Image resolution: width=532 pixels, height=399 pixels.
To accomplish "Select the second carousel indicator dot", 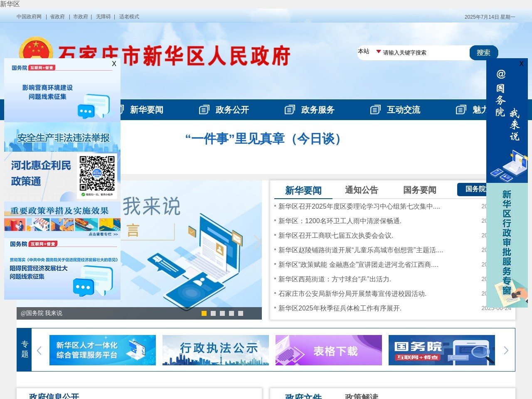I will (213, 313).
